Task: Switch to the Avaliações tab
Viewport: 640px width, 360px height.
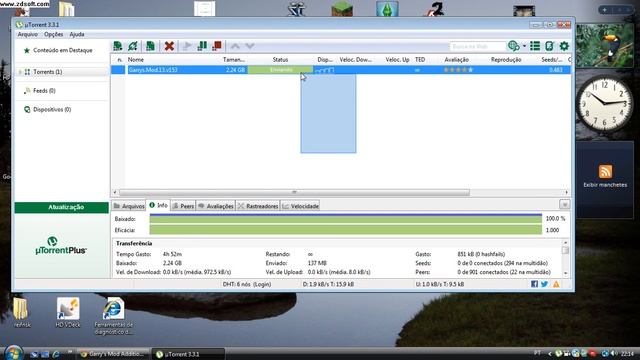Action: click(x=216, y=206)
